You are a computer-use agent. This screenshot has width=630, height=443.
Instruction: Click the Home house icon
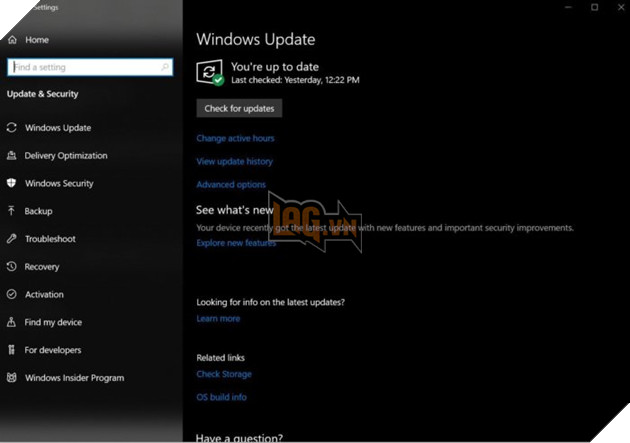click(12, 40)
